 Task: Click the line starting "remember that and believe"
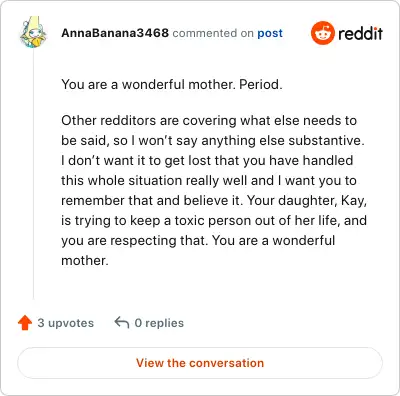pos(214,201)
